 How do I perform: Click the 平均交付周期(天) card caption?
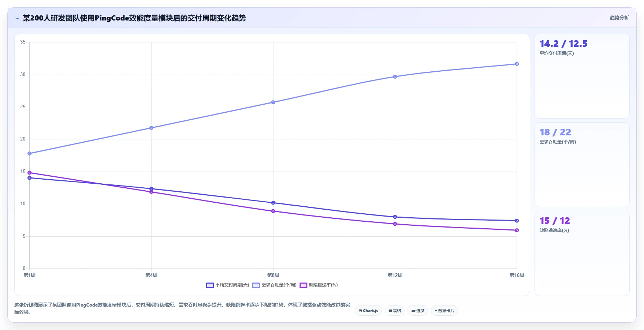coord(556,53)
